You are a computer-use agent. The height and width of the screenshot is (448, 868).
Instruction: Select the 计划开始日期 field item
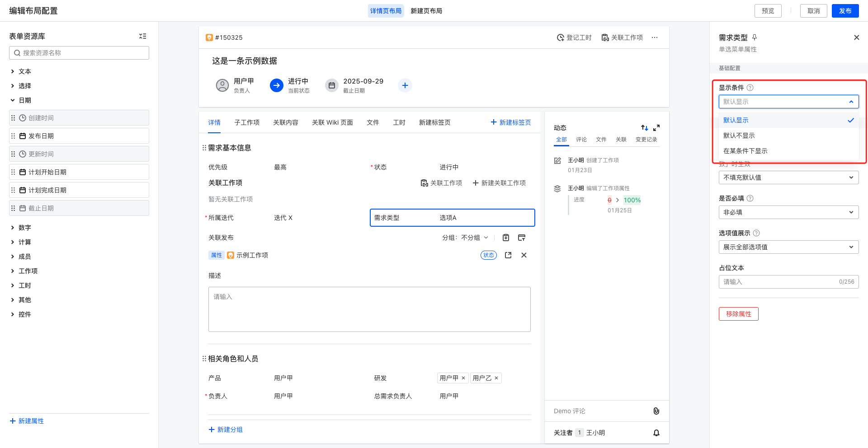79,172
